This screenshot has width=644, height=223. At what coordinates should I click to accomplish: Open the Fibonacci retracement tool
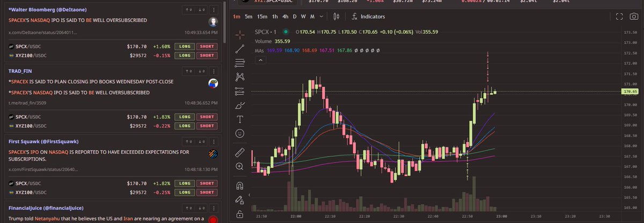[x=240, y=62]
